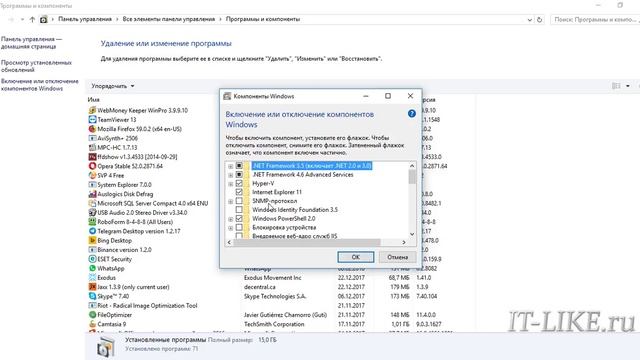Expand the SNMP-протокол tree node

pos(231,201)
